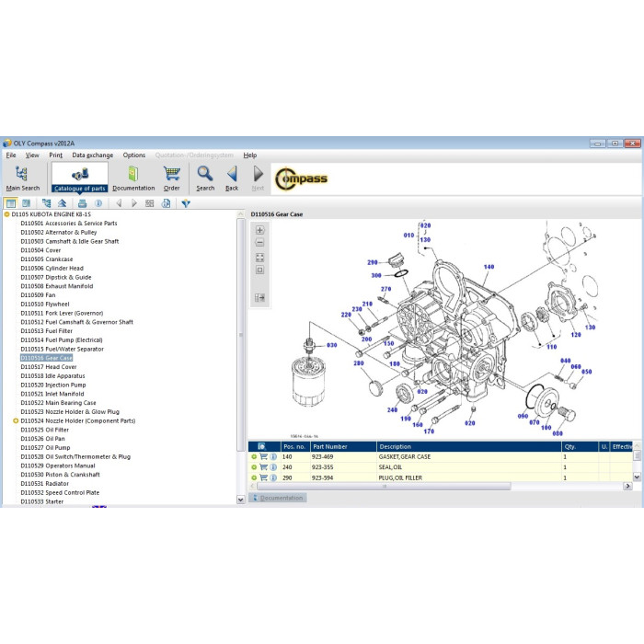Click the Documentation button below parts table
The height and width of the screenshot is (644, 644).
coord(278,498)
